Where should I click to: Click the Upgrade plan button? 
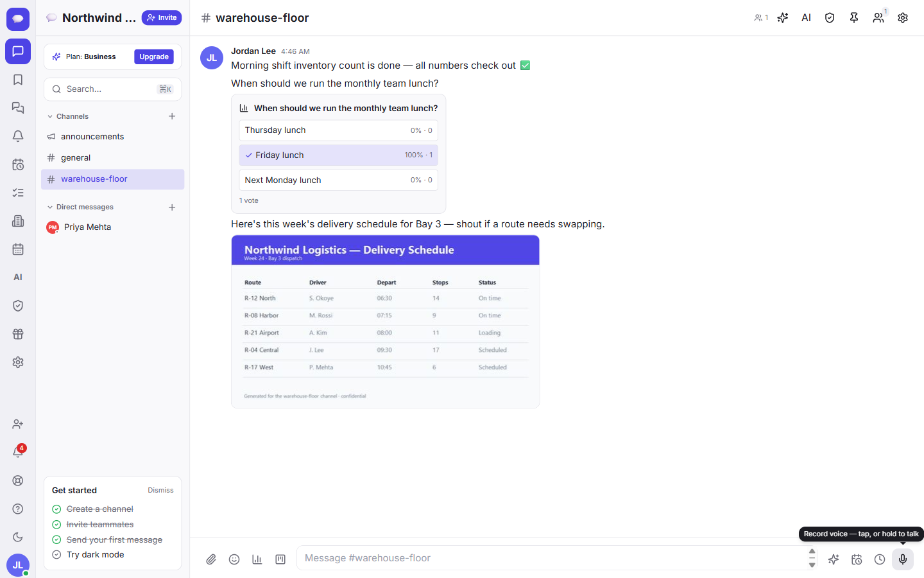click(x=154, y=57)
